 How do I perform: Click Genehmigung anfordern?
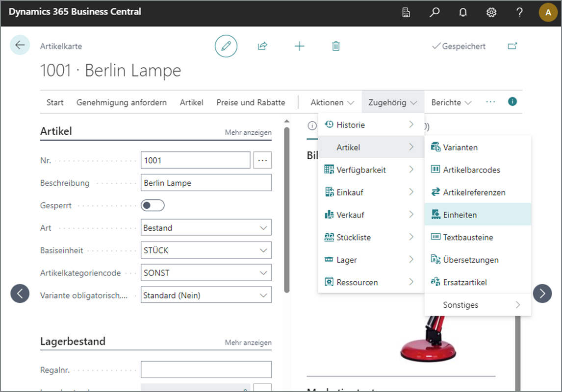[x=122, y=102]
